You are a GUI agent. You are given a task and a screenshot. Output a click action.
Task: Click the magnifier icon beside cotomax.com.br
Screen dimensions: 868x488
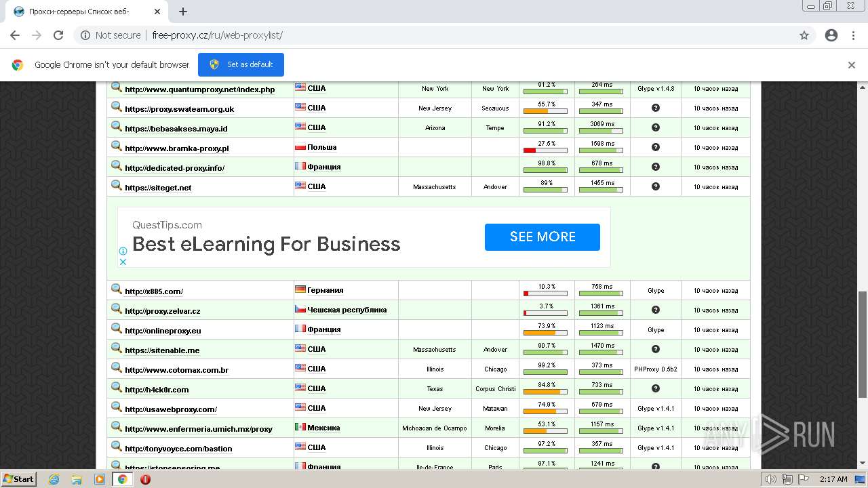(117, 368)
